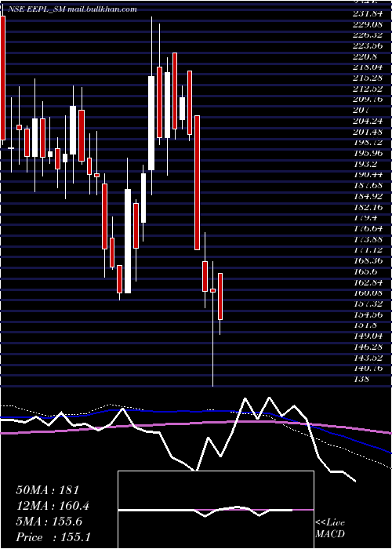Click the '5MA : 155.6' readout

49,522
